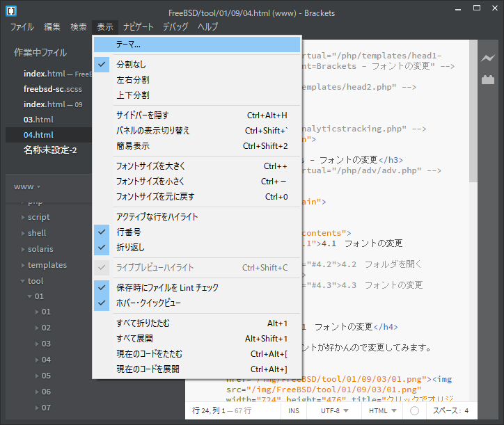Open 名称未設定-2 working file
504x425 pixels.
click(49, 150)
